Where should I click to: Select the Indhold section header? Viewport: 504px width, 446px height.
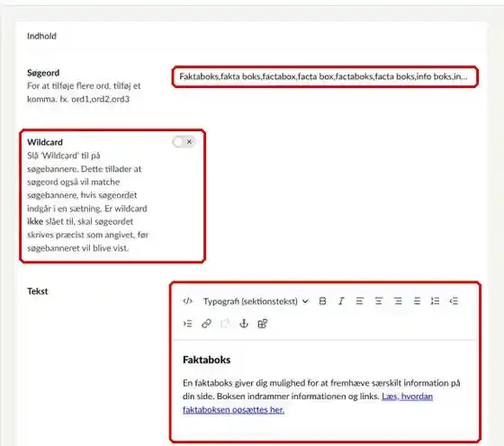point(41,36)
